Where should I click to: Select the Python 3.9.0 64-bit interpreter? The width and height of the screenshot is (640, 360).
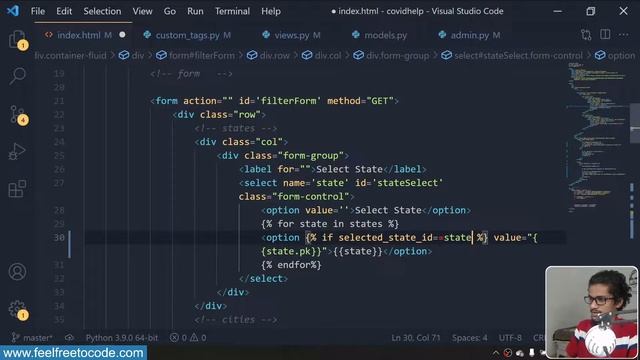[122, 338]
